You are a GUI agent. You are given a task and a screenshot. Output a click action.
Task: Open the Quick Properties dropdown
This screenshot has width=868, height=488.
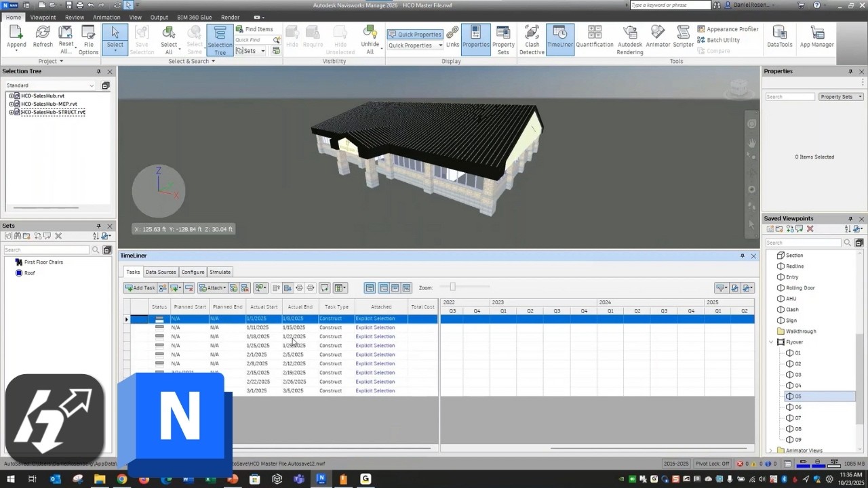tap(415, 45)
